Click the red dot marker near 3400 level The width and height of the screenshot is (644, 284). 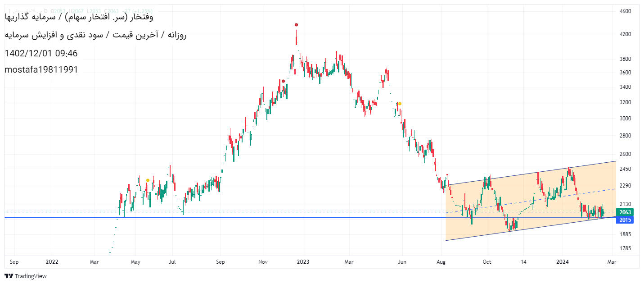tap(283, 81)
